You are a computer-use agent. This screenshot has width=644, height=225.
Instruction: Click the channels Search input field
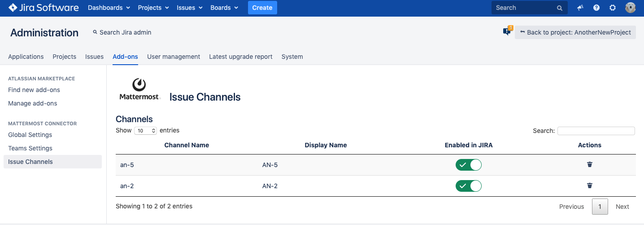pyautogui.click(x=596, y=131)
